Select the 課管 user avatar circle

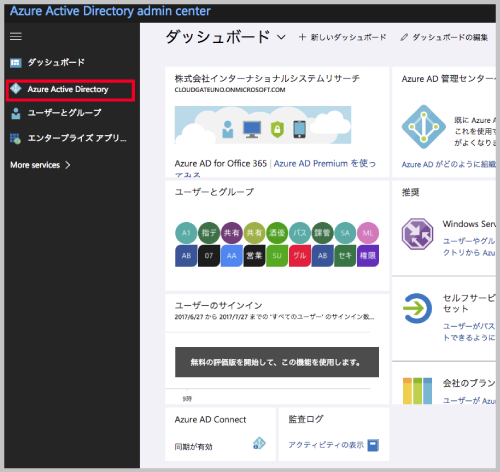(322, 233)
